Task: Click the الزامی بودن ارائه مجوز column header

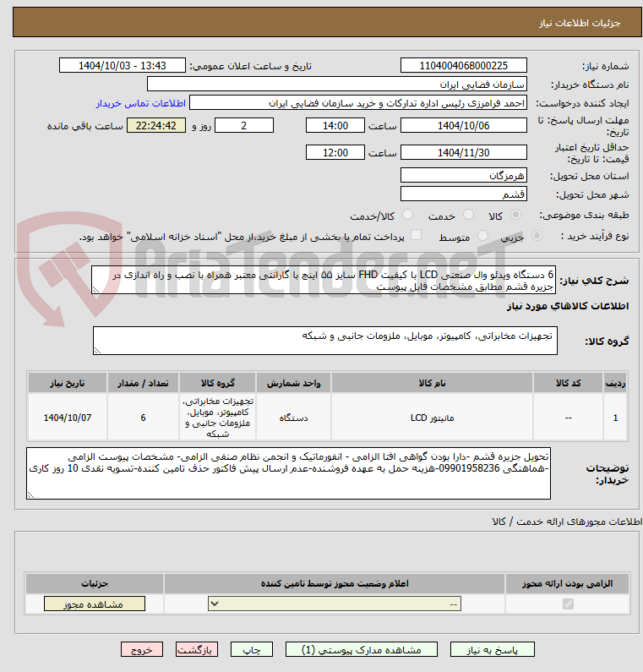Action: coord(567,583)
